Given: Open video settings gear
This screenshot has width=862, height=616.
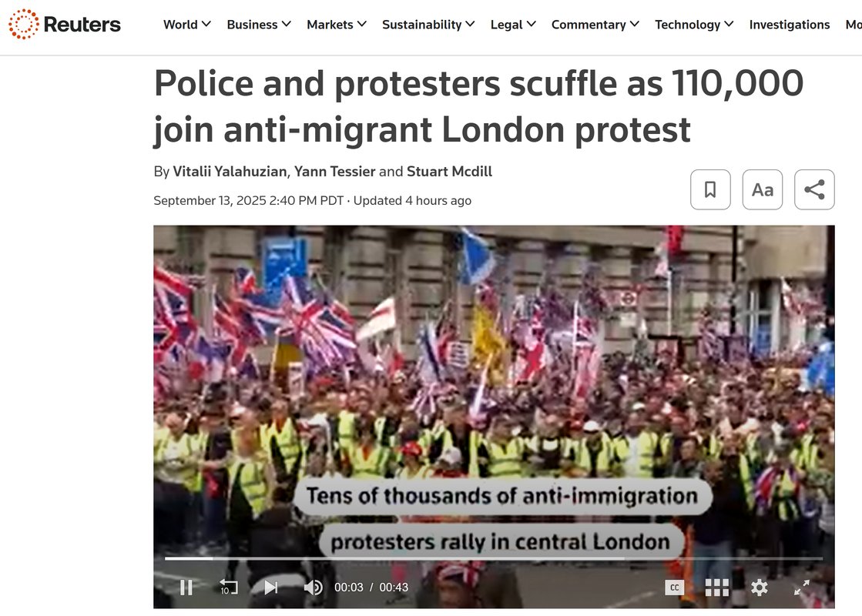Looking at the screenshot, I should 760,588.
